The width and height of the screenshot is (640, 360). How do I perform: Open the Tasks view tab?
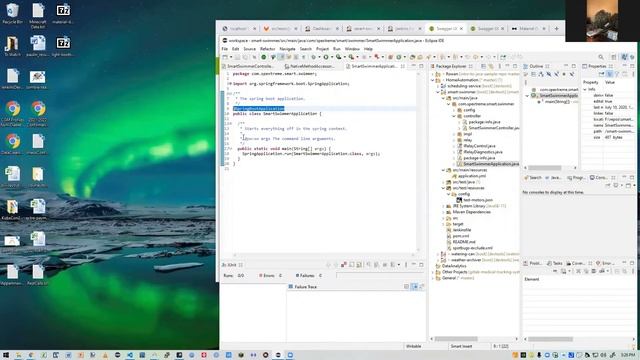coord(555,263)
